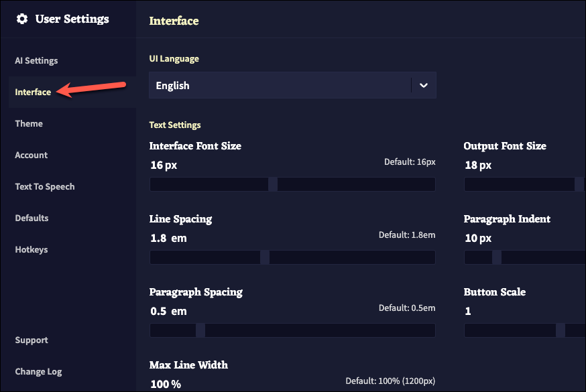Select the Interface settings tab

pyautogui.click(x=33, y=92)
